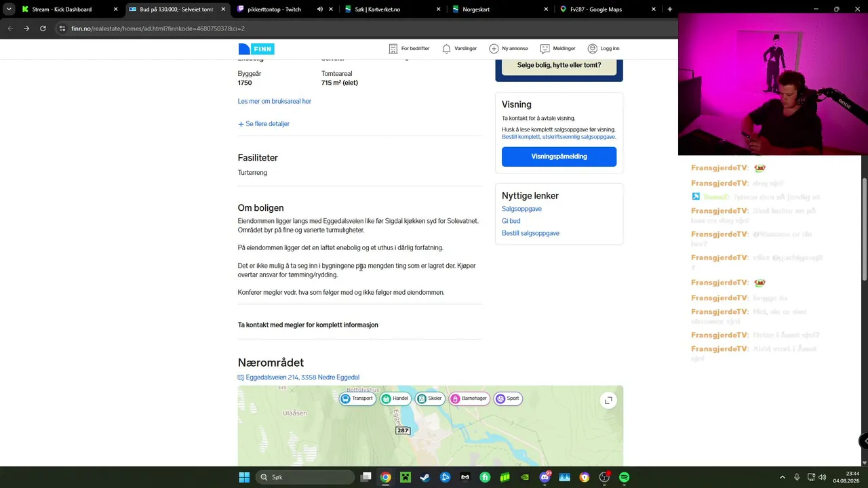Click the page vertical scrollbar thumb
This screenshot has height=488, width=868.
tap(864, 228)
